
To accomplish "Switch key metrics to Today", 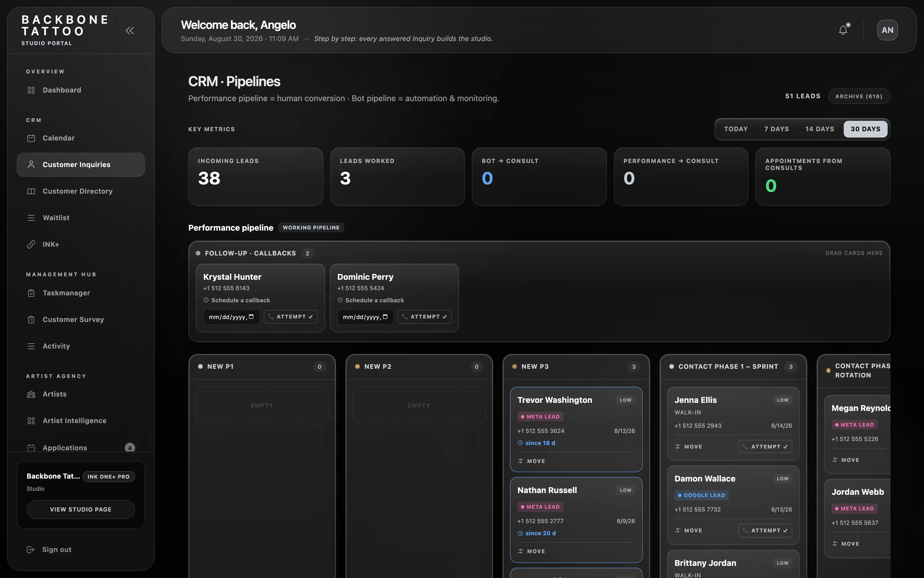I will coord(736,129).
